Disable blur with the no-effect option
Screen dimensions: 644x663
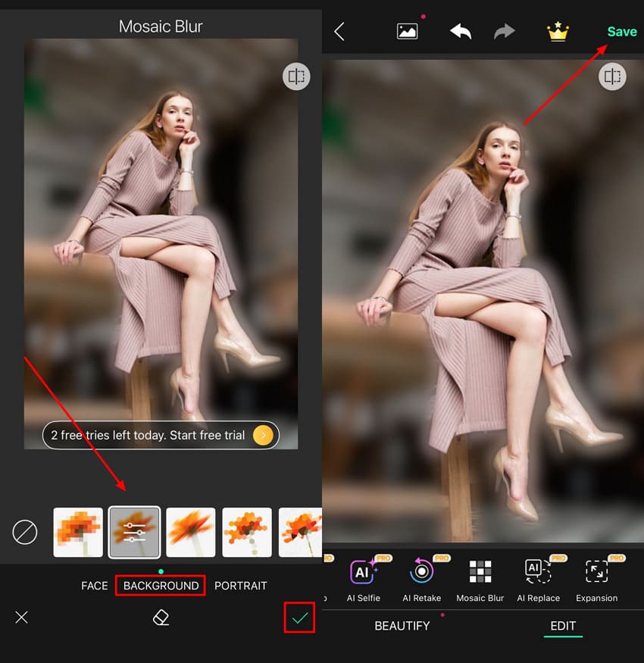pos(24,532)
